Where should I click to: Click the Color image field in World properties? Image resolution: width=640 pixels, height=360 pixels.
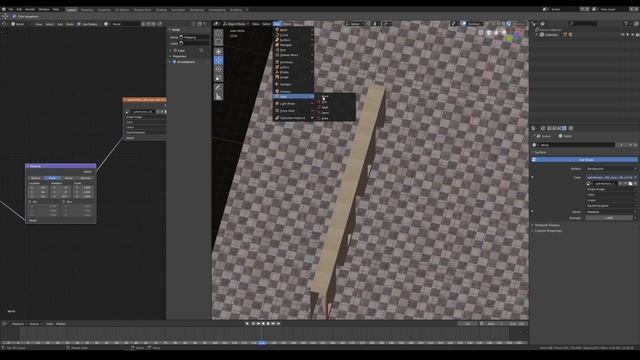[x=611, y=178]
